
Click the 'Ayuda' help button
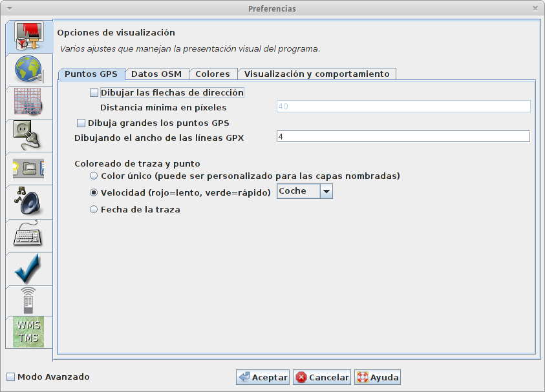(x=378, y=378)
